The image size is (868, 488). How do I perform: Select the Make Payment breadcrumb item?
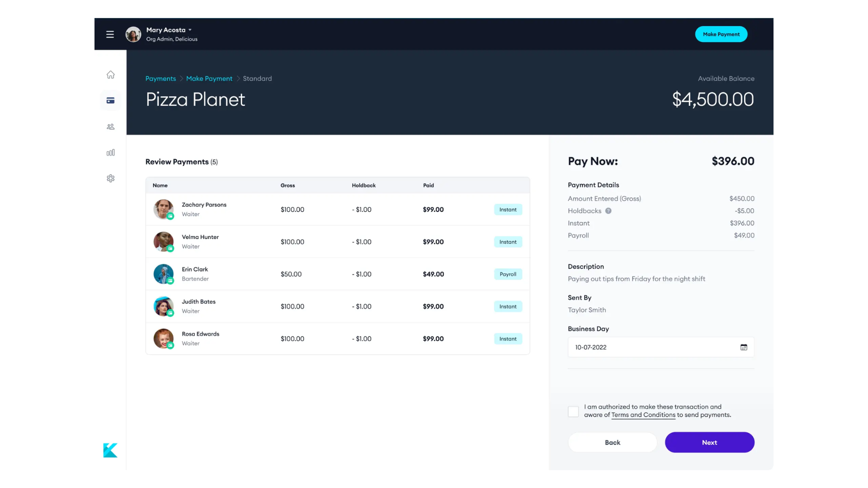pyautogui.click(x=209, y=78)
